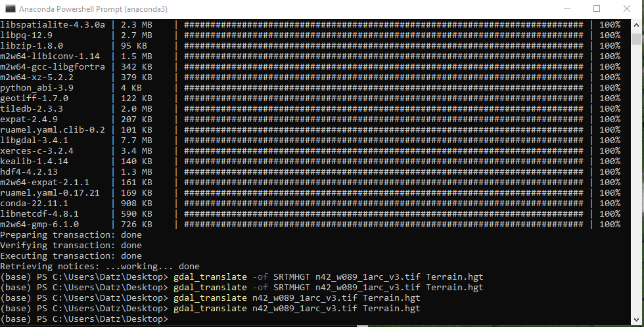
Task: Click the 100% value for libspatialite-4.3.0a
Action: pos(610,24)
